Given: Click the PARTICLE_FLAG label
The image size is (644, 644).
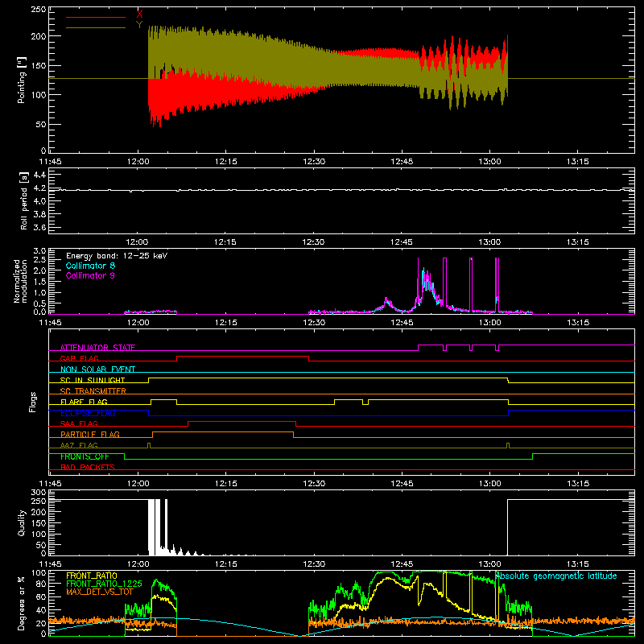Looking at the screenshot, I should coord(90,434).
